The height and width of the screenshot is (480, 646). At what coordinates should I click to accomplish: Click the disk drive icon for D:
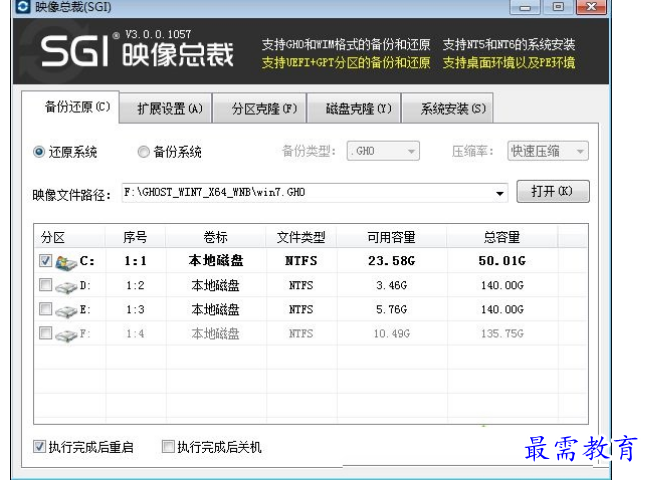66,287
